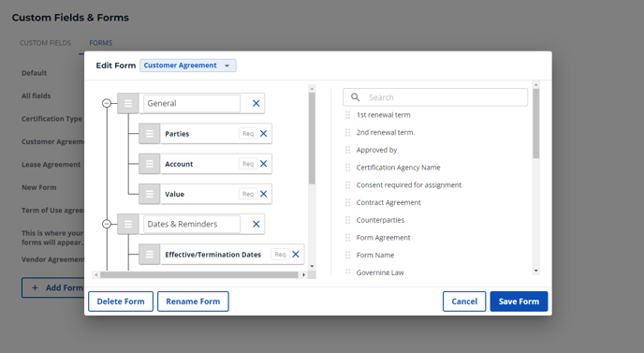The image size is (644, 353).
Task: Click the Search fields input box
Action: coord(435,97)
